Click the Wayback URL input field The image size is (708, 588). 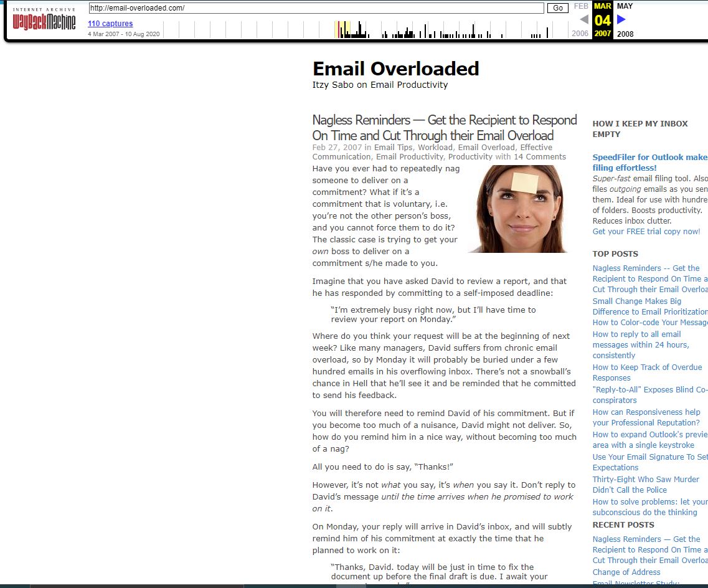(x=316, y=8)
